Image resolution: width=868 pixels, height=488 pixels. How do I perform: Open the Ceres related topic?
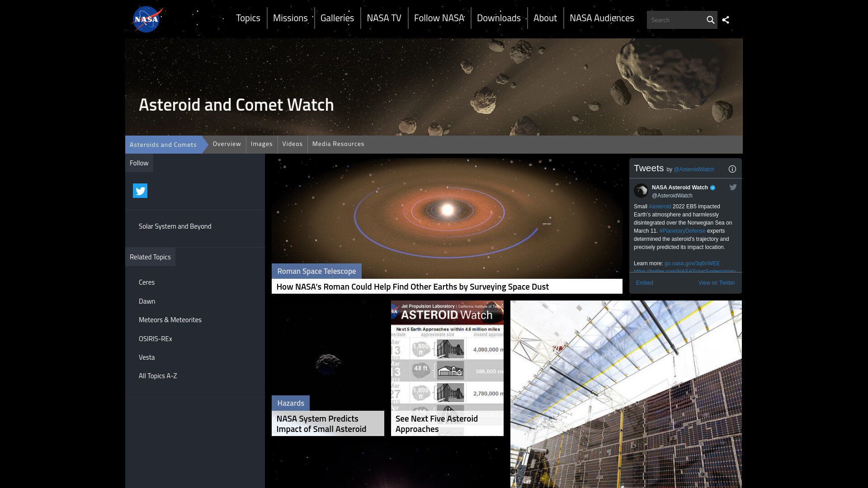coord(146,282)
